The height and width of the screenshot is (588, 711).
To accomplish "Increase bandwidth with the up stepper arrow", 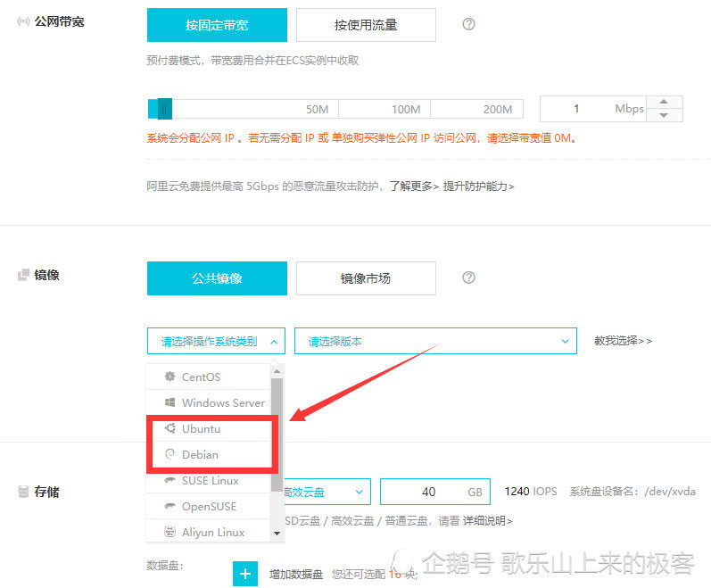I will 664,102.
